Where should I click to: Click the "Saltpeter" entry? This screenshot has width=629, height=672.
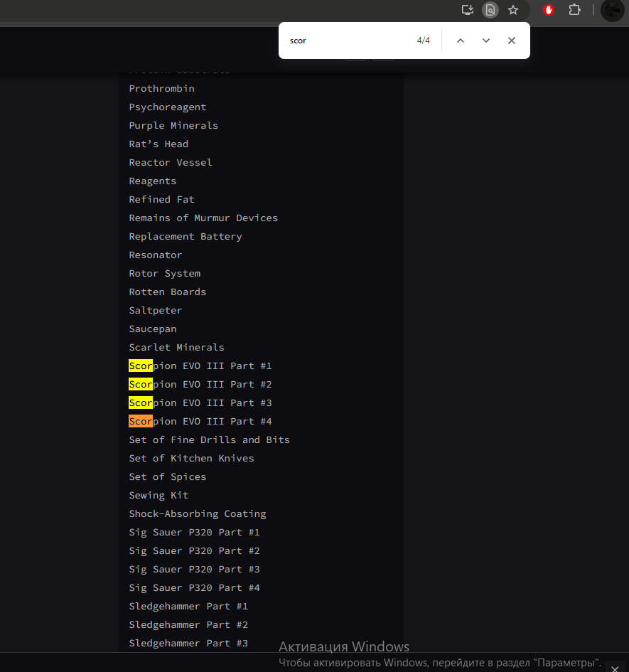(156, 310)
